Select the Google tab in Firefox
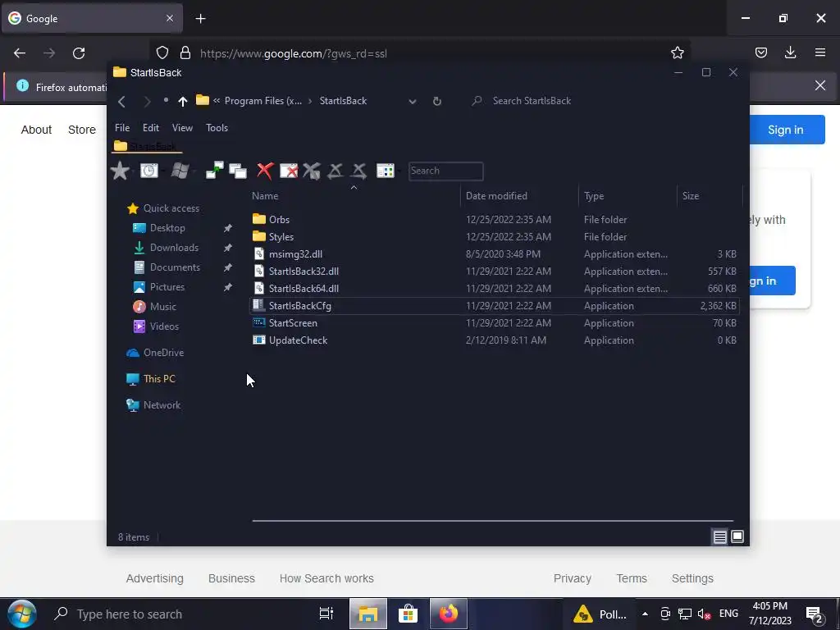Image resolution: width=840 pixels, height=630 pixels. (92, 19)
